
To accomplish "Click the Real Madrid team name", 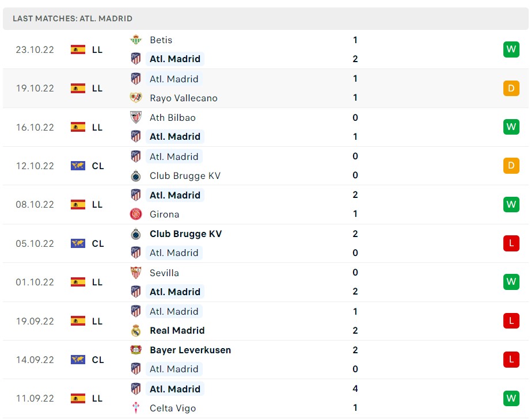I will point(176,330).
